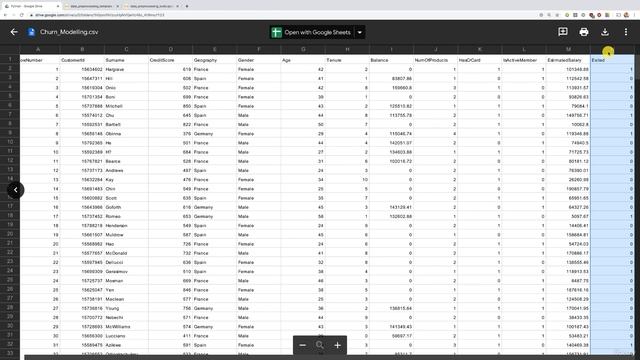Bookmark this page with the star icon
The width and height of the screenshot is (640, 360).
coord(557,15)
